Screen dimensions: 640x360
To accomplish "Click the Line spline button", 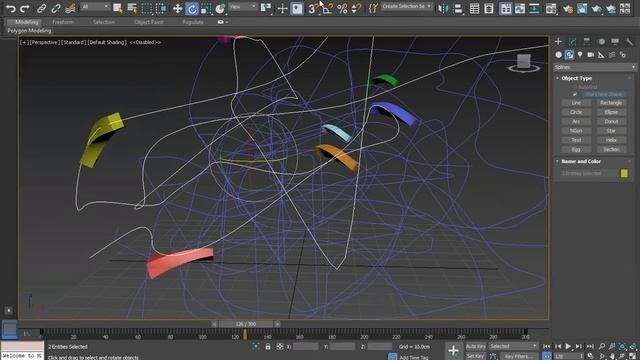I will [576, 103].
